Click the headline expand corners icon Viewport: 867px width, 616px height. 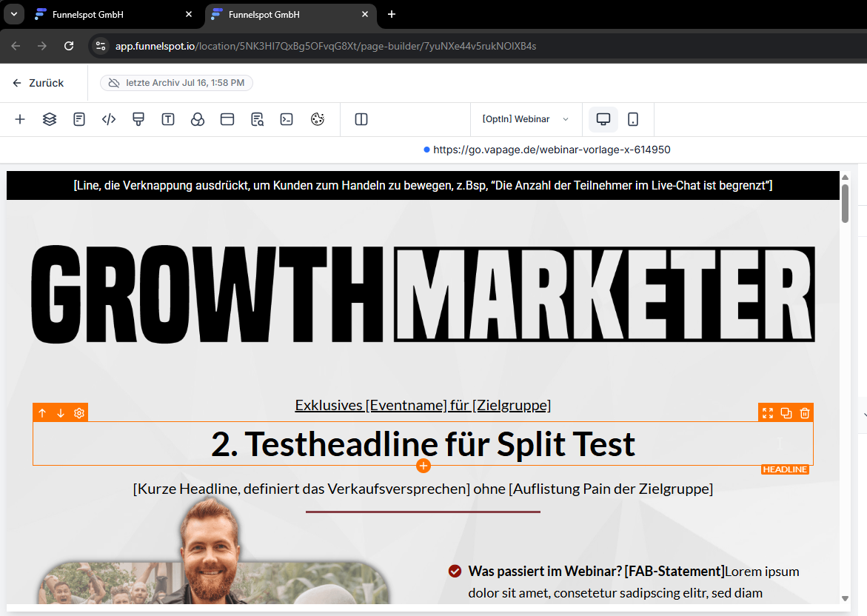point(768,413)
